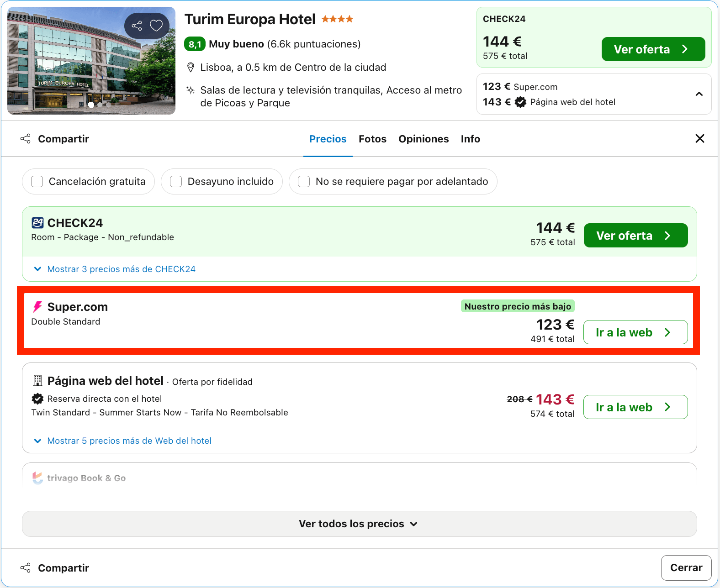Viewport: 720px width, 588px height.
Task: Click verified badge next to Reserva directa
Action: (x=37, y=399)
